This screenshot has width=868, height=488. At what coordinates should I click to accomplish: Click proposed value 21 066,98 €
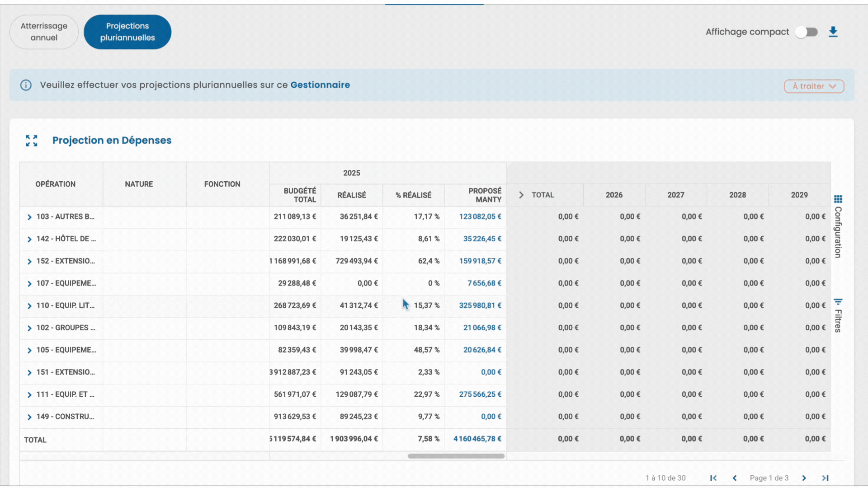(482, 328)
